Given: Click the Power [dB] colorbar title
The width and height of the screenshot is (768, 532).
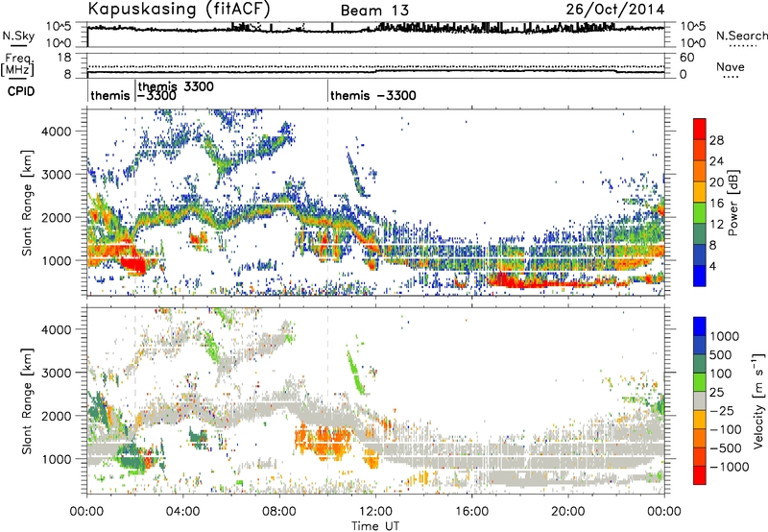Looking at the screenshot, I should pyautogui.click(x=733, y=203).
